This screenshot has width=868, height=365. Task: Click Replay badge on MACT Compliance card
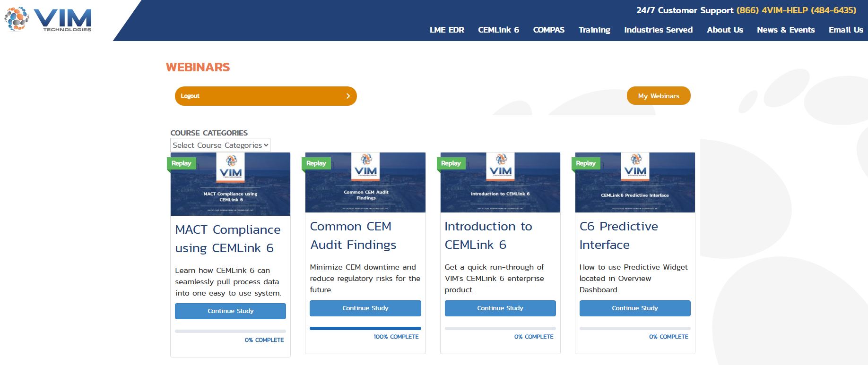181,163
